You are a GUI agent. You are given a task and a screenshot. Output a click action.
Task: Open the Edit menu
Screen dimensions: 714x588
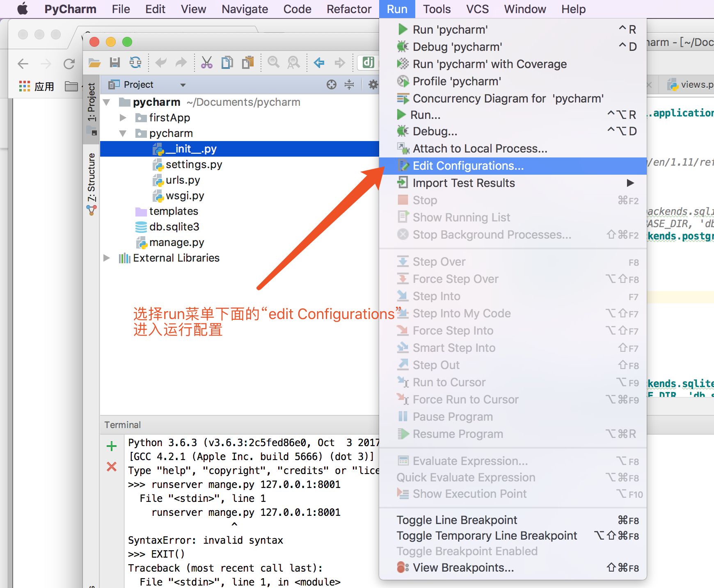pos(155,9)
